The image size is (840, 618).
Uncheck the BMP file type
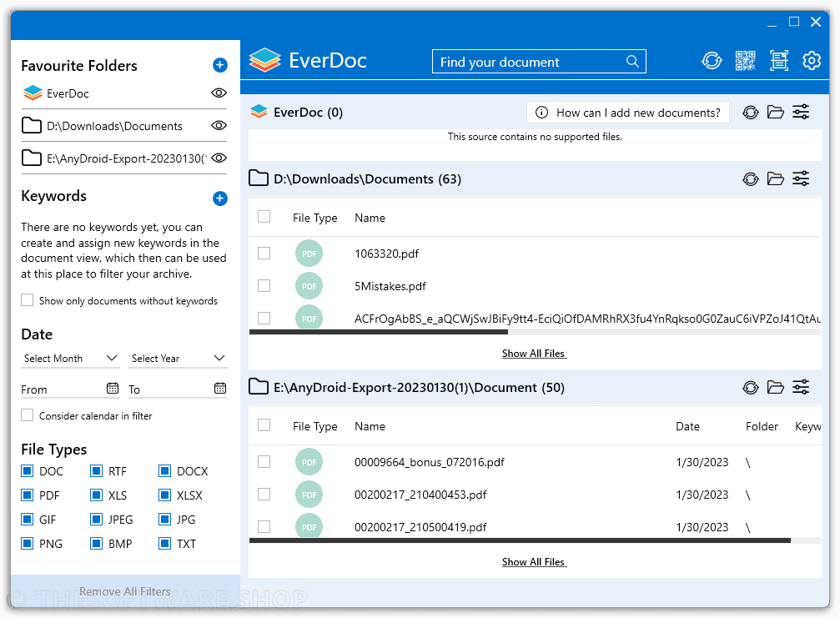pos(97,544)
